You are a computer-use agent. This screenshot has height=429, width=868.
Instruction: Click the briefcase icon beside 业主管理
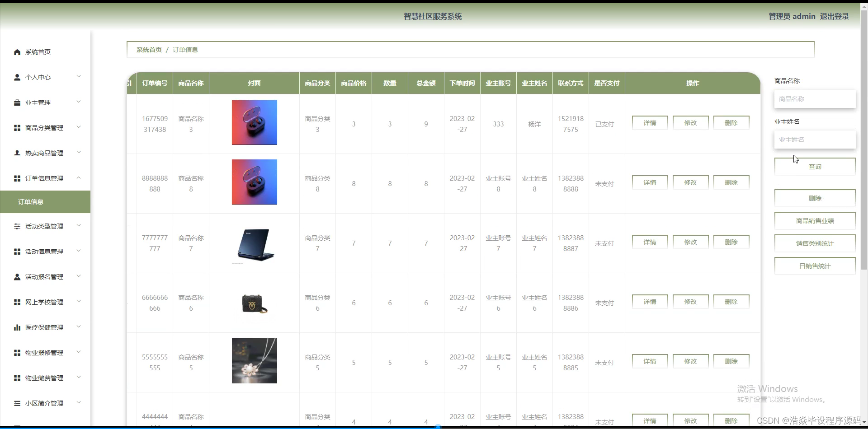[17, 103]
